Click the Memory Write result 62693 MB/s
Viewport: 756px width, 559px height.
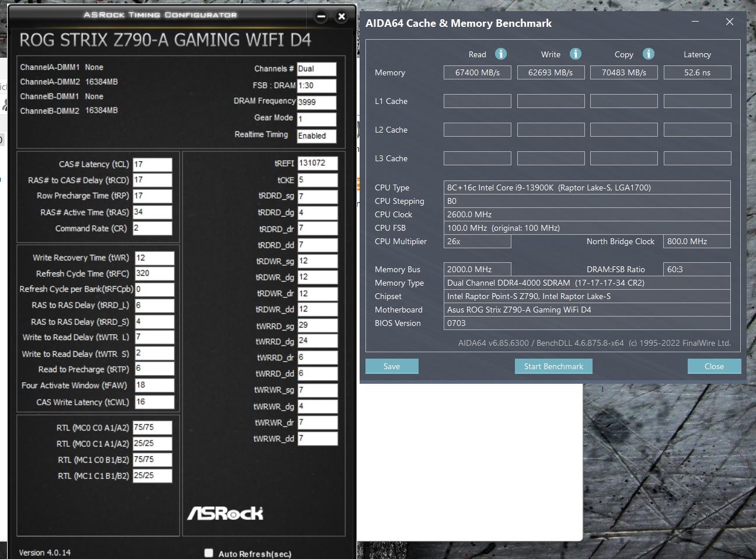coord(551,72)
